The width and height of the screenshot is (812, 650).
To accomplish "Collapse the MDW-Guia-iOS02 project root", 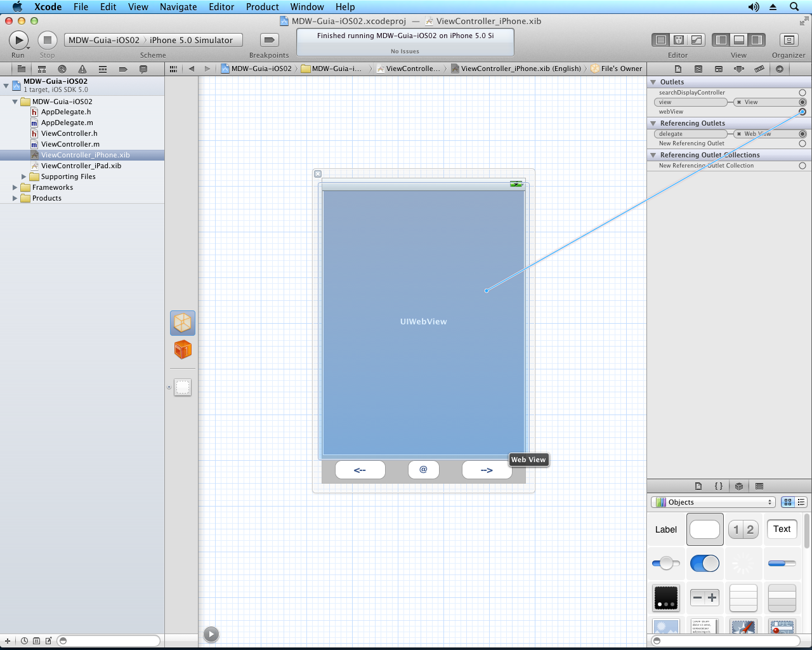I will [x=6, y=85].
